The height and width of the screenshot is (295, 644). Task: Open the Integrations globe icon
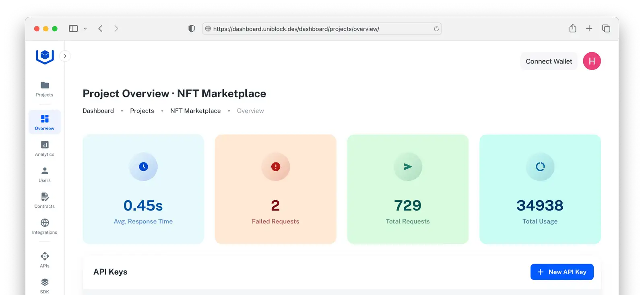45,223
